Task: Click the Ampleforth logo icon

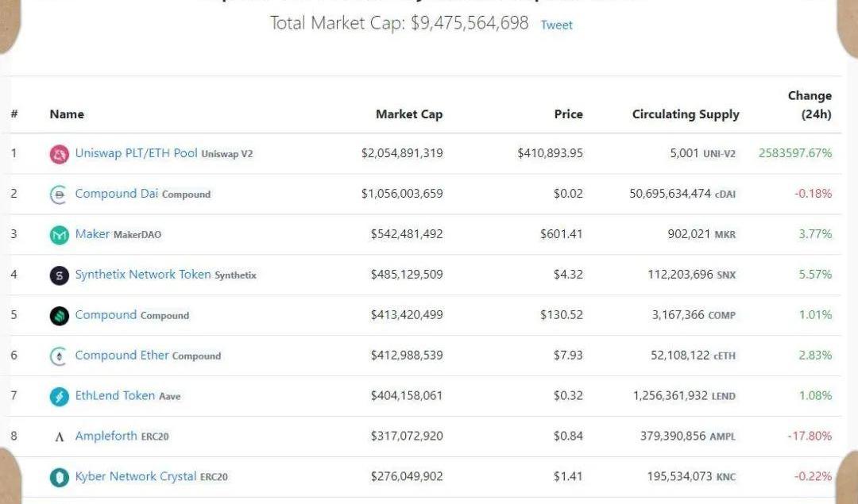Action: click(60, 437)
